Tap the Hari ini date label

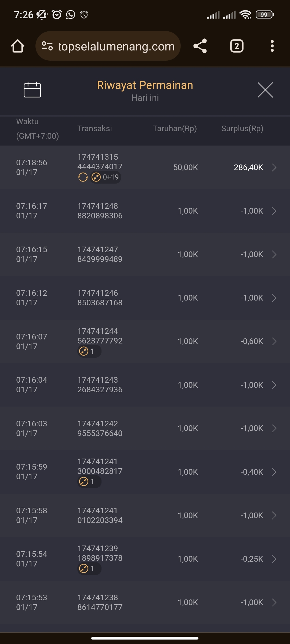pos(145,98)
